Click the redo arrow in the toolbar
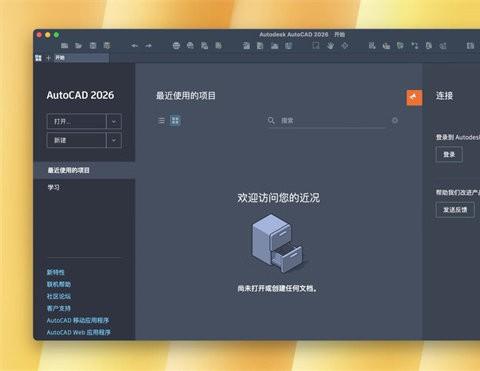This screenshot has height=371, width=480. 149,46
